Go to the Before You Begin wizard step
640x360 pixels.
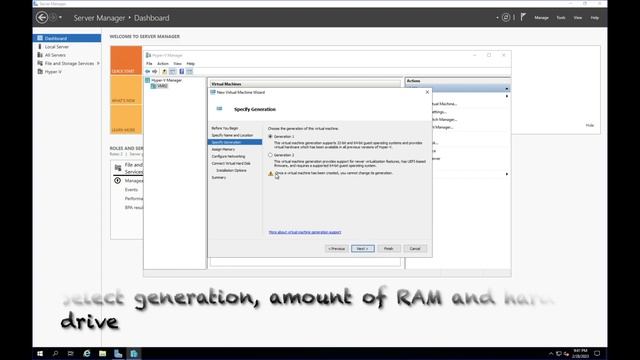pyautogui.click(x=225, y=128)
